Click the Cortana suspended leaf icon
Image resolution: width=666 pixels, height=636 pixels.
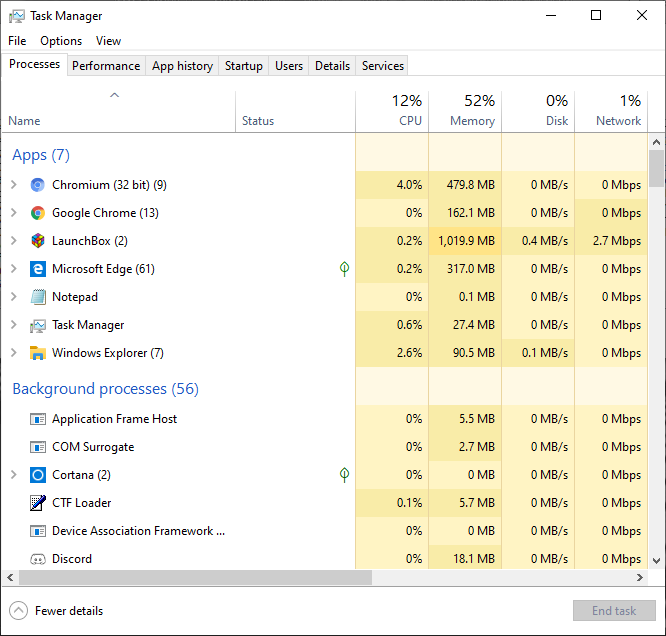tap(344, 475)
